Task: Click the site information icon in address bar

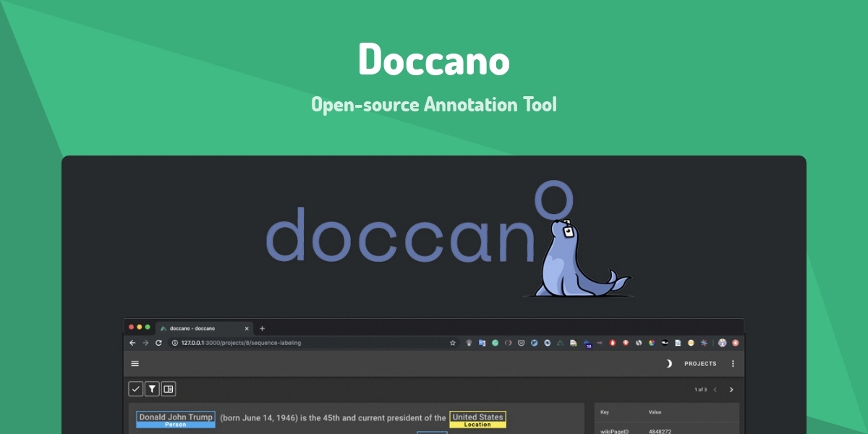Action: 174,342
